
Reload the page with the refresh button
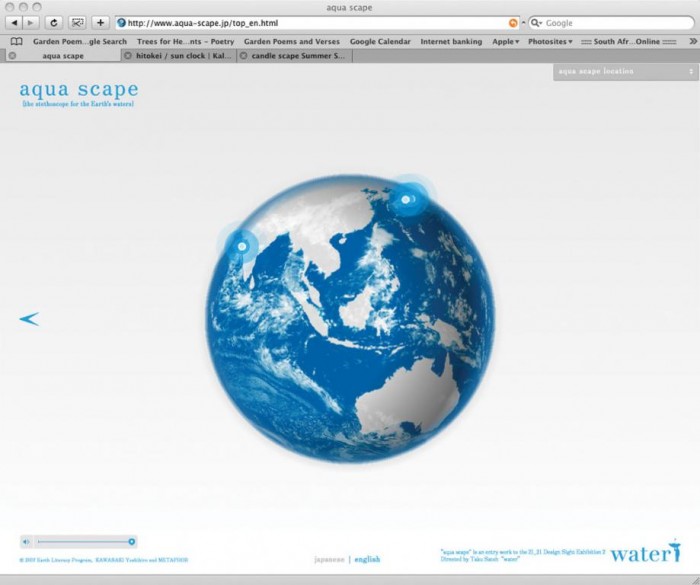point(54,23)
